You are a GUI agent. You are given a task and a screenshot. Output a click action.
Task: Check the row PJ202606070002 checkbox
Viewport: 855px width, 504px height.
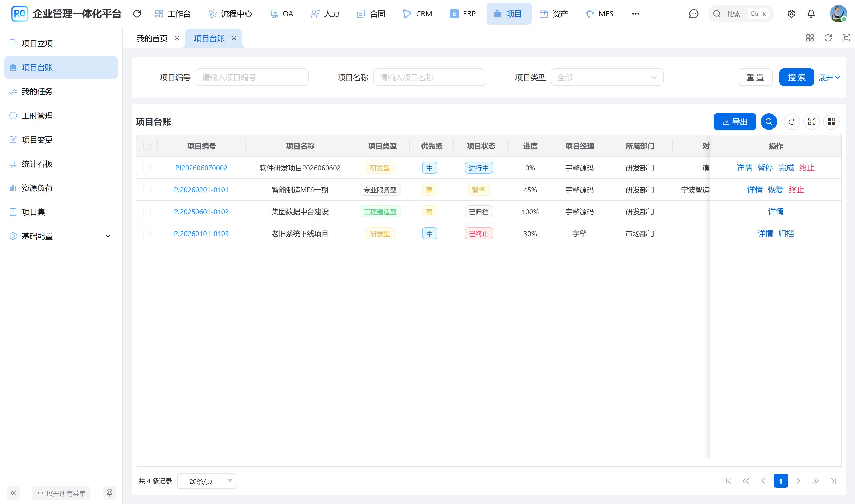click(147, 168)
